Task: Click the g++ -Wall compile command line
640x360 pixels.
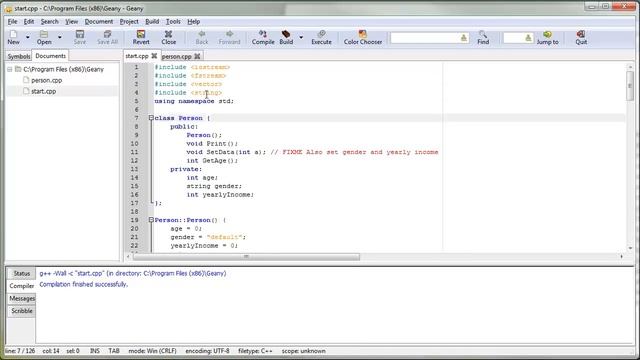Action: [x=133, y=273]
